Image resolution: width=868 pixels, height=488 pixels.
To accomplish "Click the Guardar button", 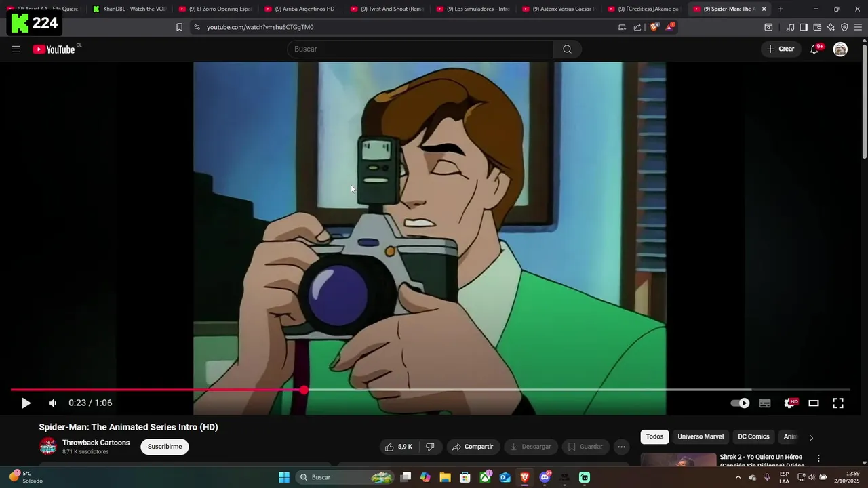I will tap(585, 447).
